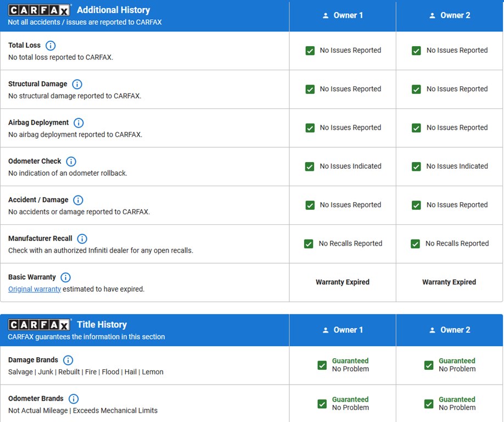This screenshot has width=504, height=422.
Task: Click Manufacturer Recall Owner 2 green checkmark
Action: 415,243
